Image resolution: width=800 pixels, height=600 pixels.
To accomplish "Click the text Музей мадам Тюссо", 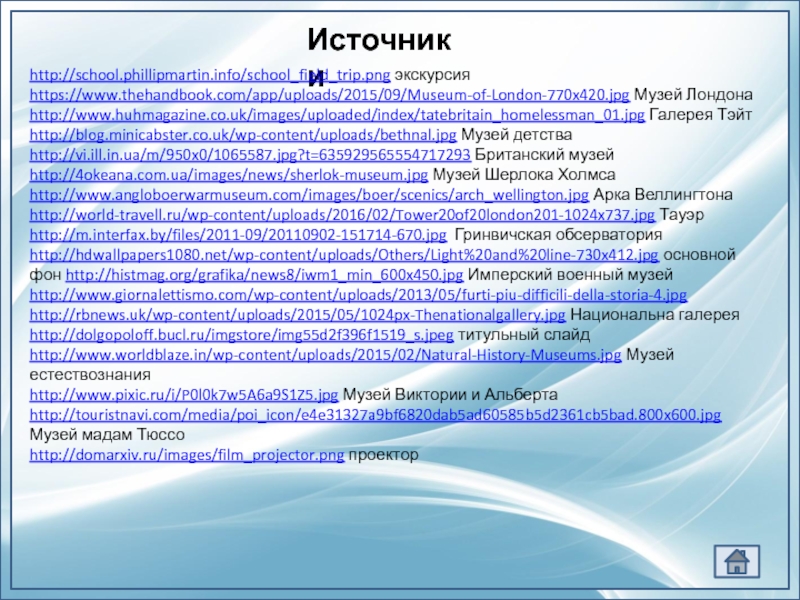I will pos(107,435).
